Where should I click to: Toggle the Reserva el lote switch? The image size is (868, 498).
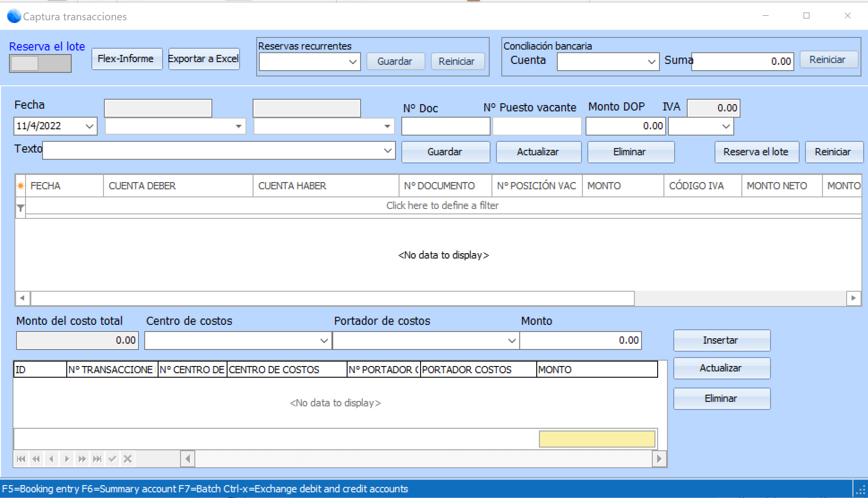40,63
